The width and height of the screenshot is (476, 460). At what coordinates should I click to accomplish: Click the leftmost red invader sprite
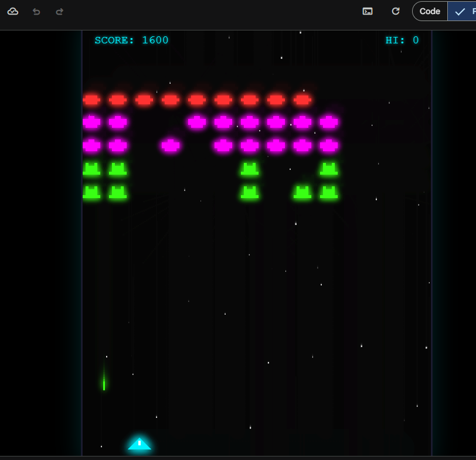tap(91, 100)
